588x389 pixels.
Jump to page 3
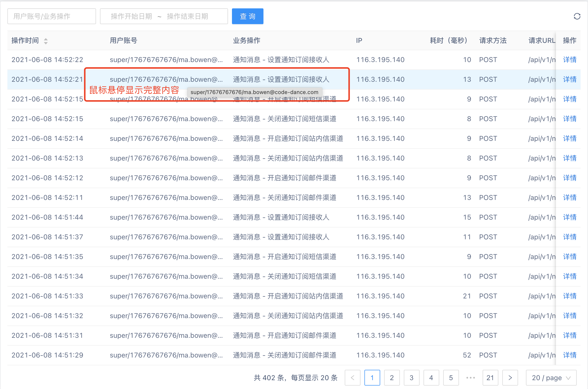click(x=411, y=378)
